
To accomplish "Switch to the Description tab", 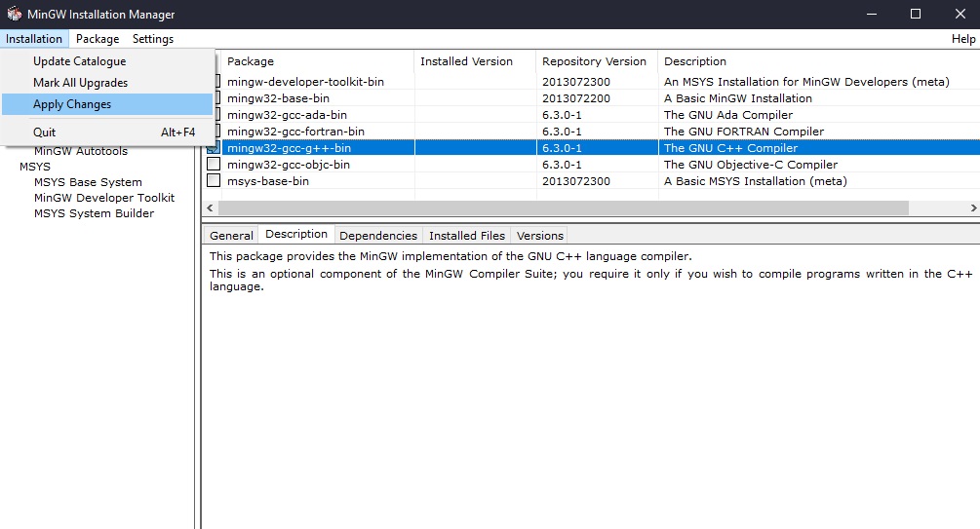I will pyautogui.click(x=296, y=234).
